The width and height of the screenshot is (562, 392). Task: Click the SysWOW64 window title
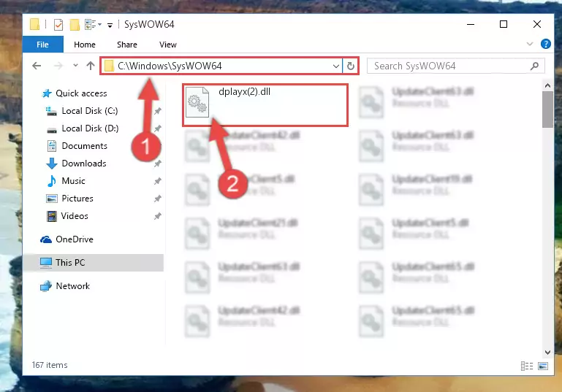click(x=149, y=24)
